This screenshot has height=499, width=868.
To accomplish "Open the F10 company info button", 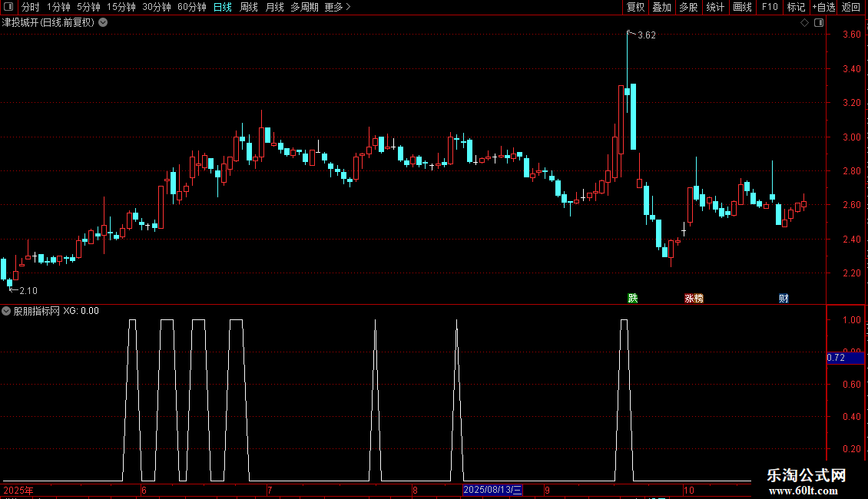I will tap(770, 7).
